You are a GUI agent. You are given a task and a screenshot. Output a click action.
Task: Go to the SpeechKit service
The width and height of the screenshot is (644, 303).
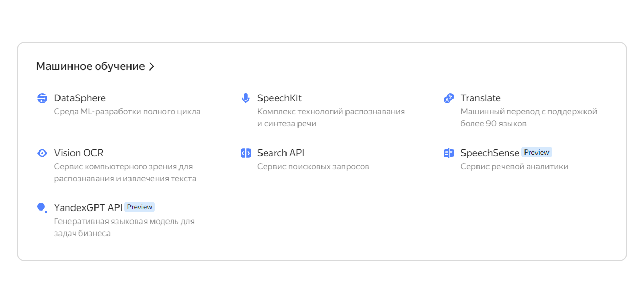click(x=279, y=98)
